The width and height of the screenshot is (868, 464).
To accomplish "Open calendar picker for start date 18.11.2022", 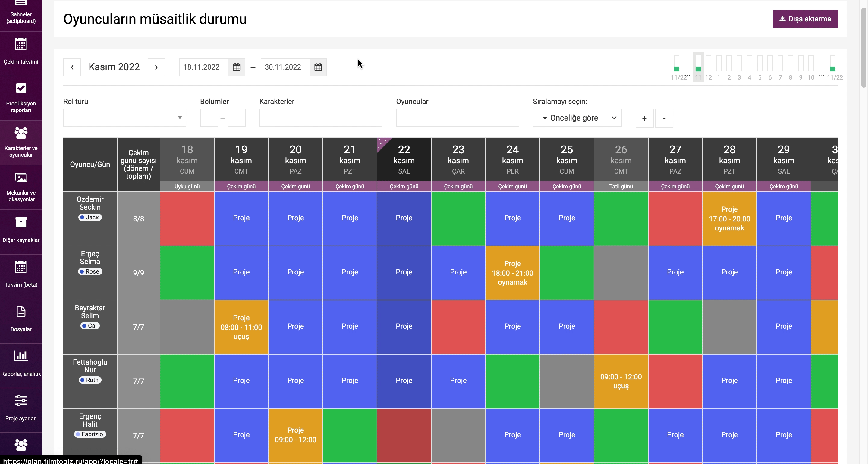I will pyautogui.click(x=237, y=67).
